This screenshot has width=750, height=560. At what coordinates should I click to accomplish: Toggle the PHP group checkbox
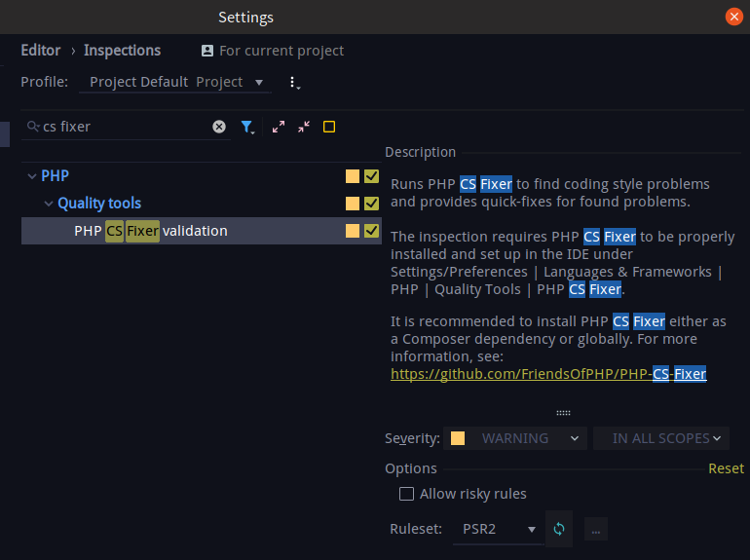coord(372,176)
